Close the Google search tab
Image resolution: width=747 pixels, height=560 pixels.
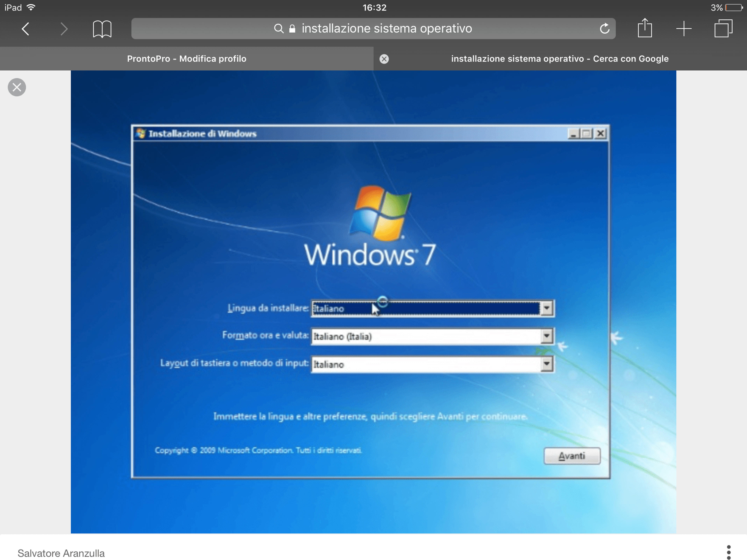point(384,59)
